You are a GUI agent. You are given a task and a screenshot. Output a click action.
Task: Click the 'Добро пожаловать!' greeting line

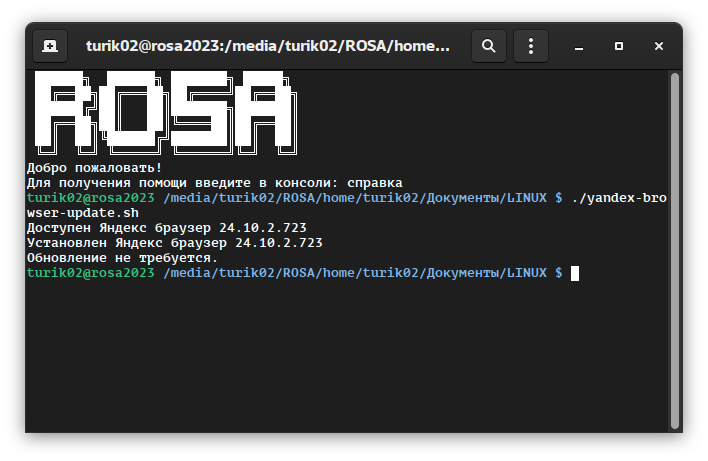coord(94,168)
